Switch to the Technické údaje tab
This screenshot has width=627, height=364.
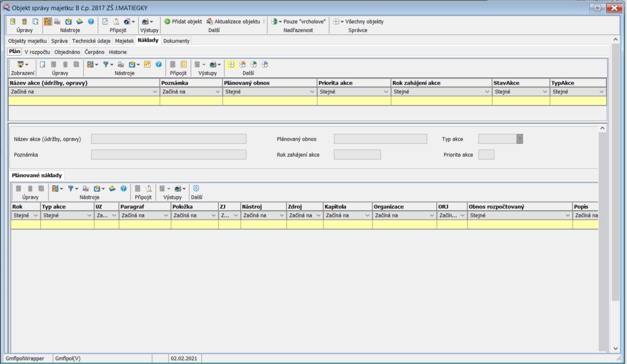(x=91, y=41)
